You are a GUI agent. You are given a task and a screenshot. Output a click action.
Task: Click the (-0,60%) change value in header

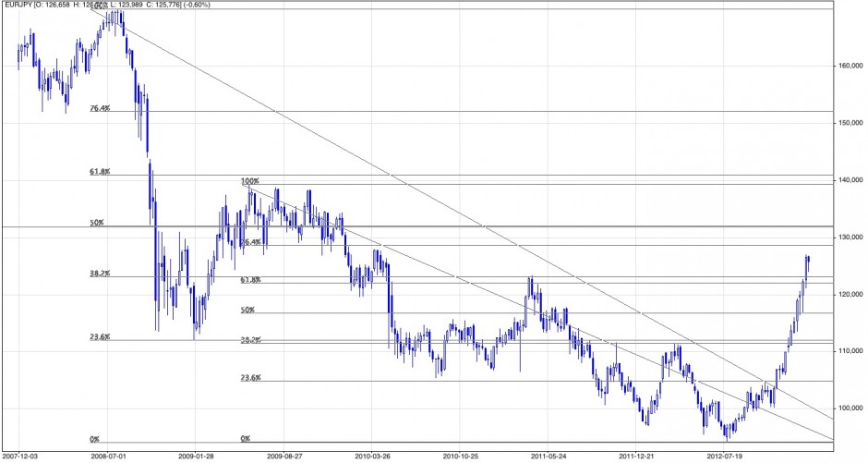pyautogui.click(x=197, y=5)
